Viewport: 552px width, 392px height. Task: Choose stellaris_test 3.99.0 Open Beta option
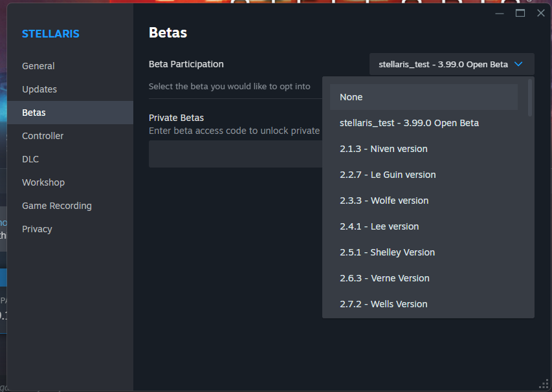click(423, 123)
